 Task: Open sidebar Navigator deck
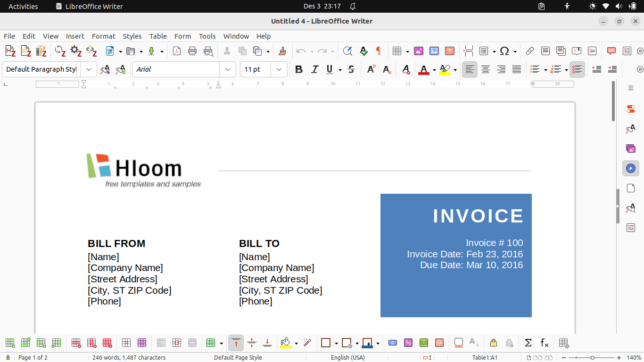click(631, 168)
